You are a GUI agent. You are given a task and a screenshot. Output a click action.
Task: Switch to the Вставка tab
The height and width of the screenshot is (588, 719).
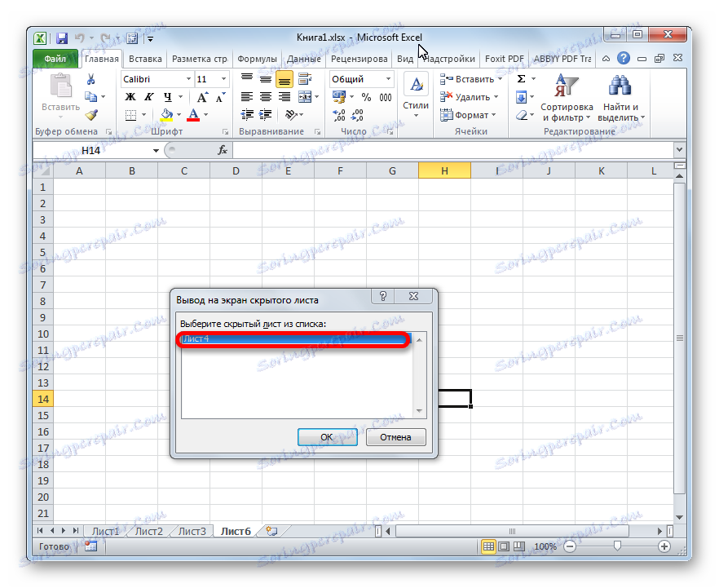145,59
